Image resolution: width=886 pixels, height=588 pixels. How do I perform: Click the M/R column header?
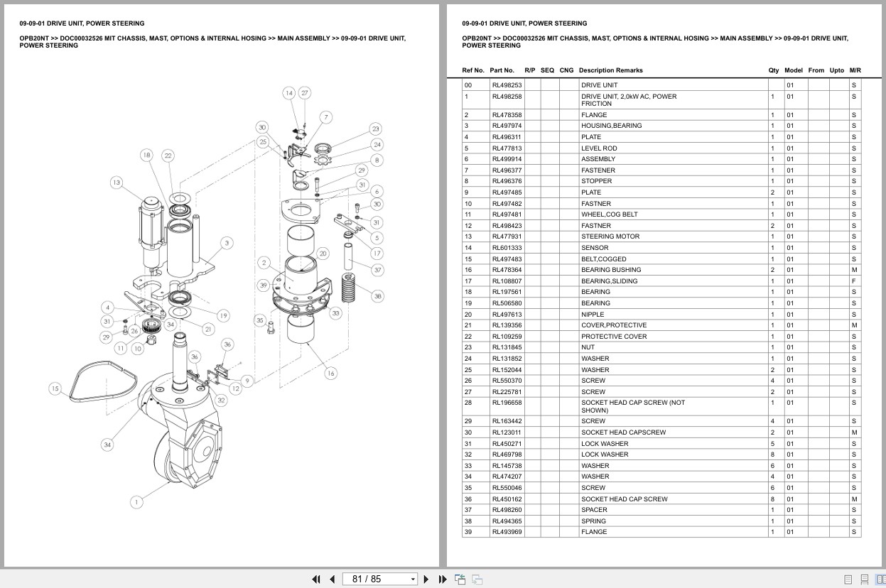coord(855,70)
